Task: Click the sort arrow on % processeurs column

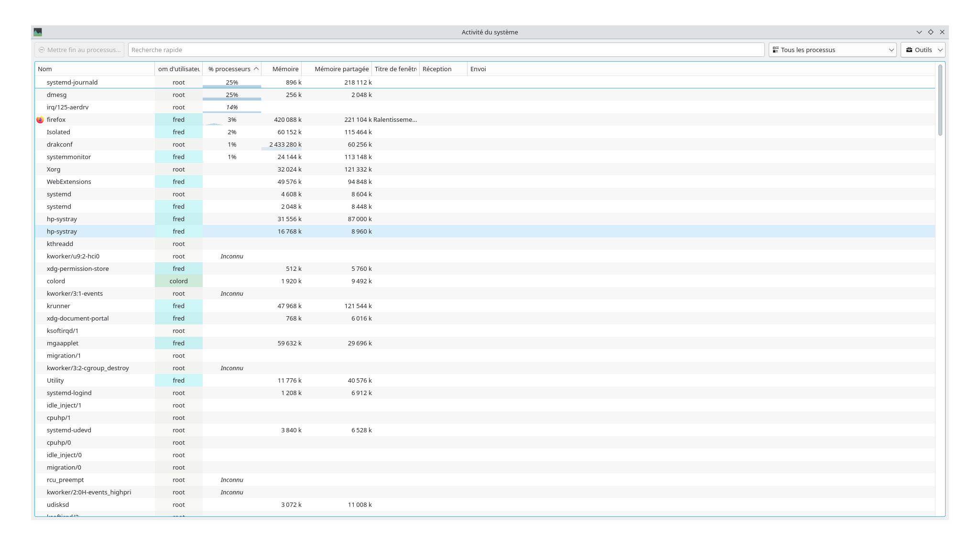Action: (x=256, y=69)
